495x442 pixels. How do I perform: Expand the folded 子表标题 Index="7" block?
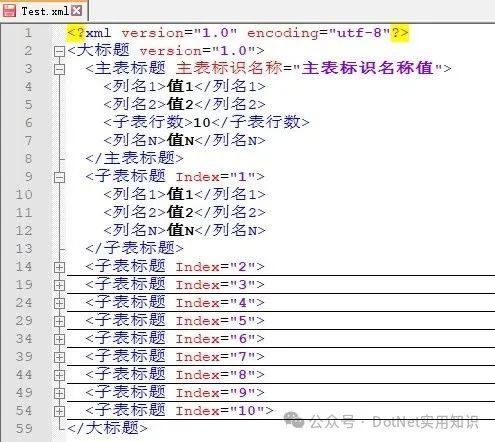[x=59, y=357]
